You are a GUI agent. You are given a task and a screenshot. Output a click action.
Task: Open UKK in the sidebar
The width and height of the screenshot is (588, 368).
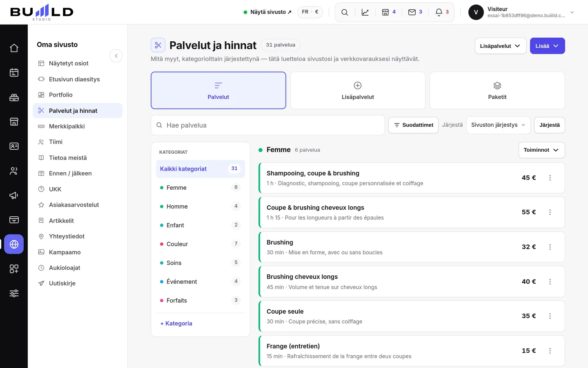tap(78, 189)
